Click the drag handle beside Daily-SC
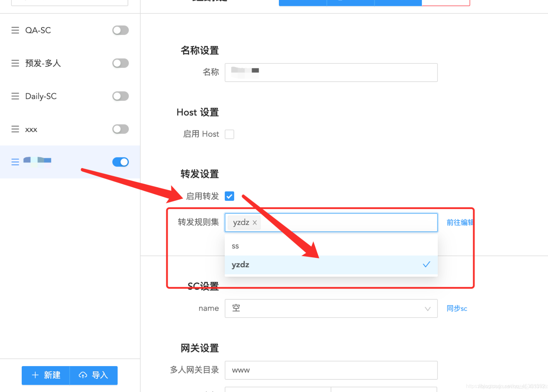 coord(15,96)
